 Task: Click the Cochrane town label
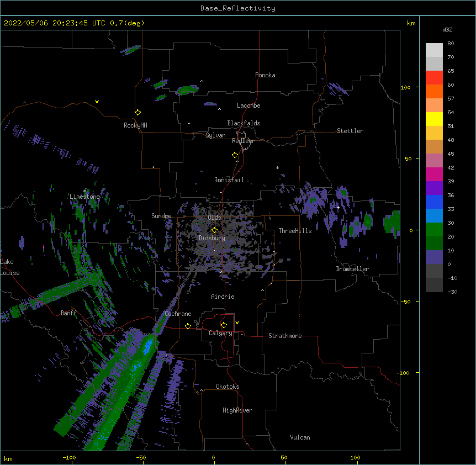tap(178, 314)
